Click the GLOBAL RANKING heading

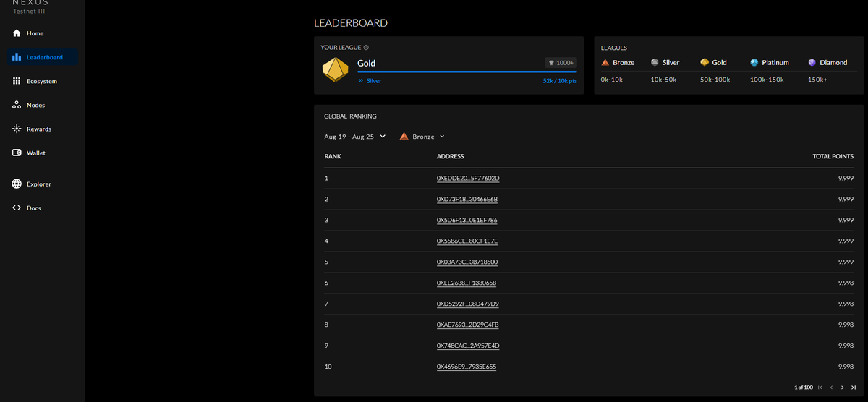(x=350, y=116)
